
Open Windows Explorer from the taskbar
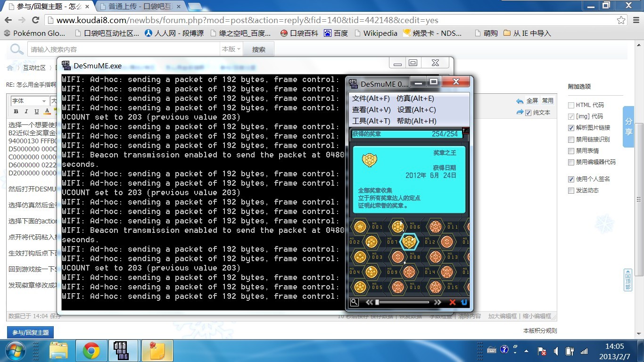[59, 351]
